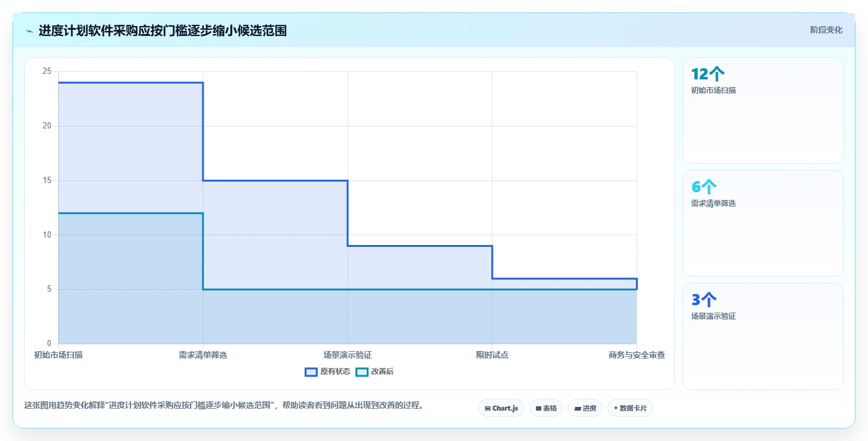The image size is (868, 441).
Task: Click the y-axis value 20
Action: (47, 126)
